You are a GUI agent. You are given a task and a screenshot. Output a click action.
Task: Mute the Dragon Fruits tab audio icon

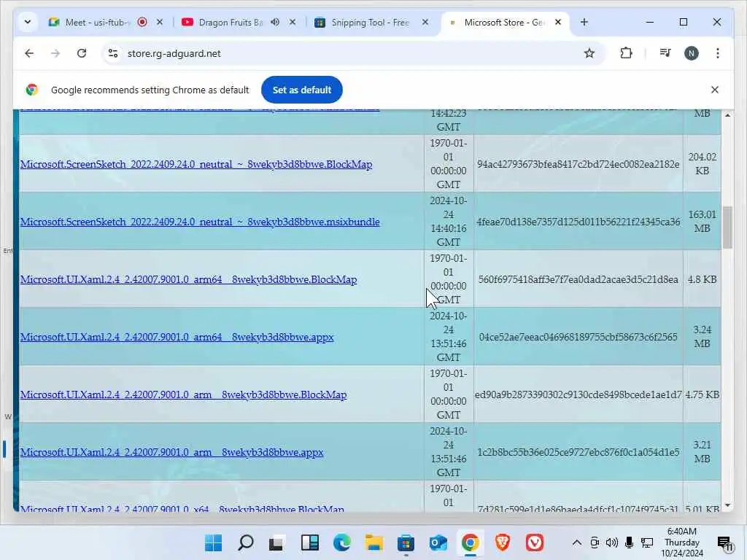(x=275, y=22)
